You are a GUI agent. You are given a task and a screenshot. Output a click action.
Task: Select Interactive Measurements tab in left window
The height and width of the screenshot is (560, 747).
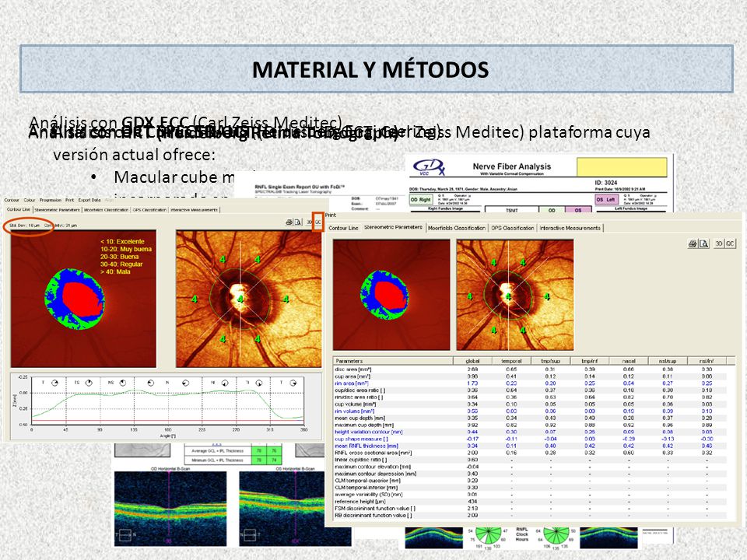point(194,209)
